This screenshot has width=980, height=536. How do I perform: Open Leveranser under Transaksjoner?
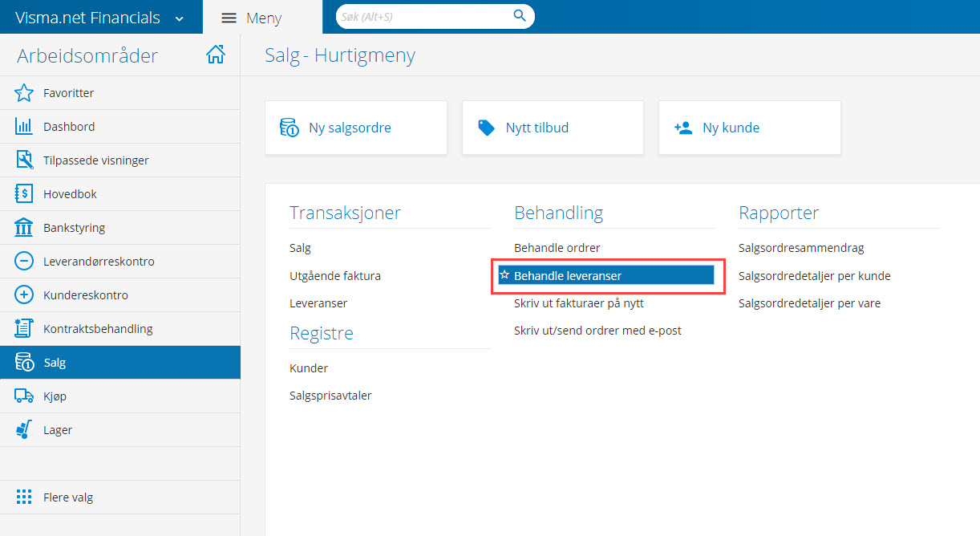click(318, 303)
